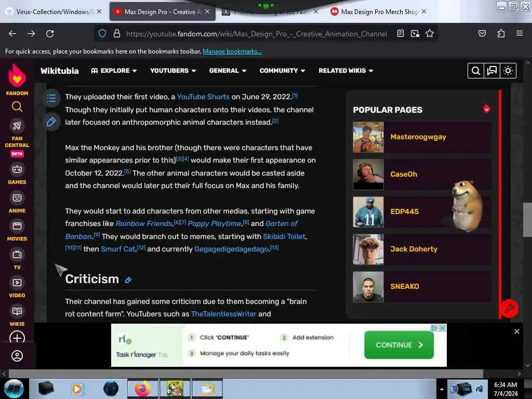
Task: Follow the YouTube Shorts link
Action: 203,97
